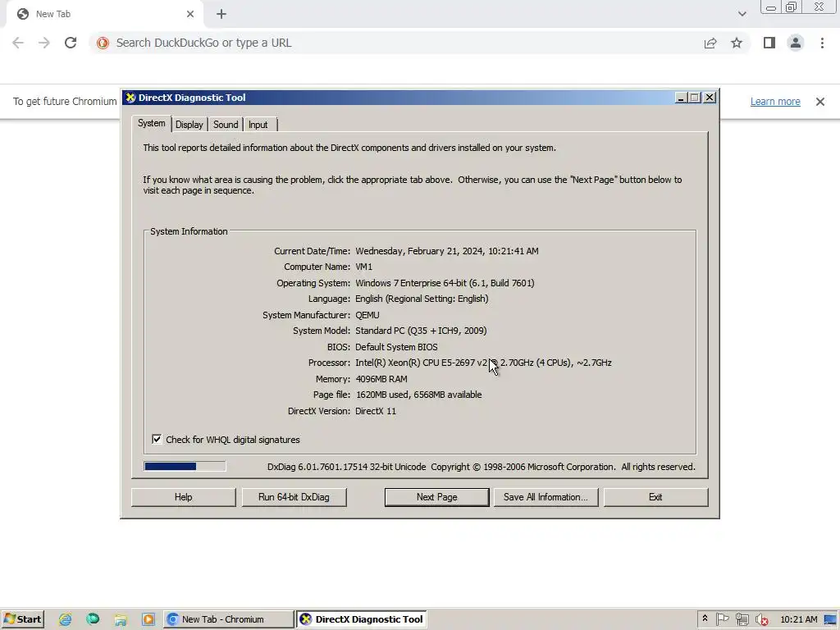
Task: Click the page file usage value
Action: click(x=418, y=395)
